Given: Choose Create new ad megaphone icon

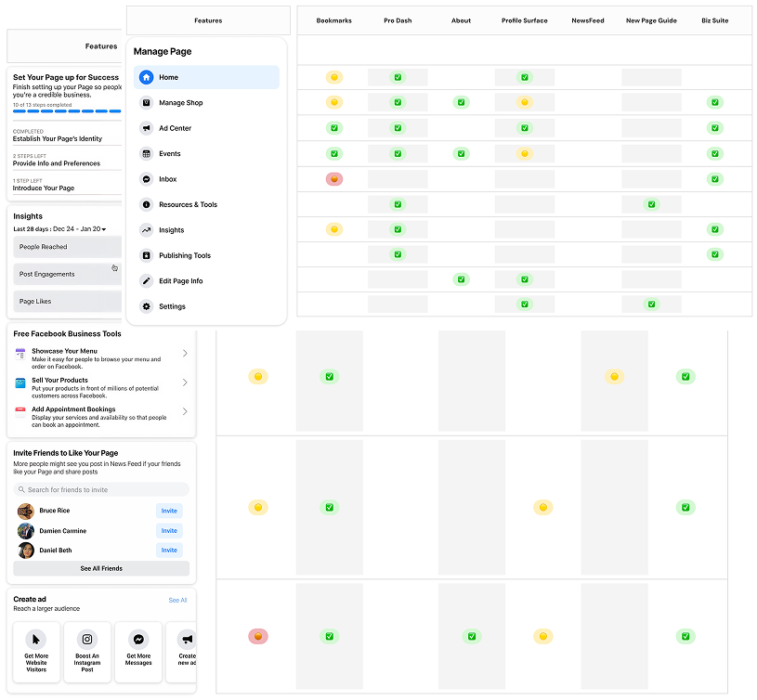Looking at the screenshot, I should 187,640.
